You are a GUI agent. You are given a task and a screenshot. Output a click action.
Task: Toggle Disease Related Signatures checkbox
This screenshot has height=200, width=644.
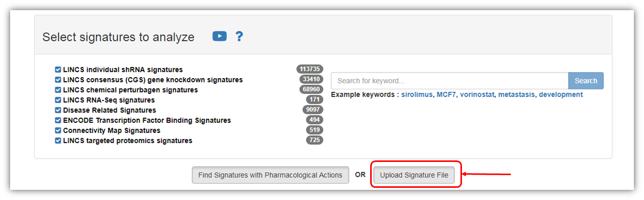(58, 110)
